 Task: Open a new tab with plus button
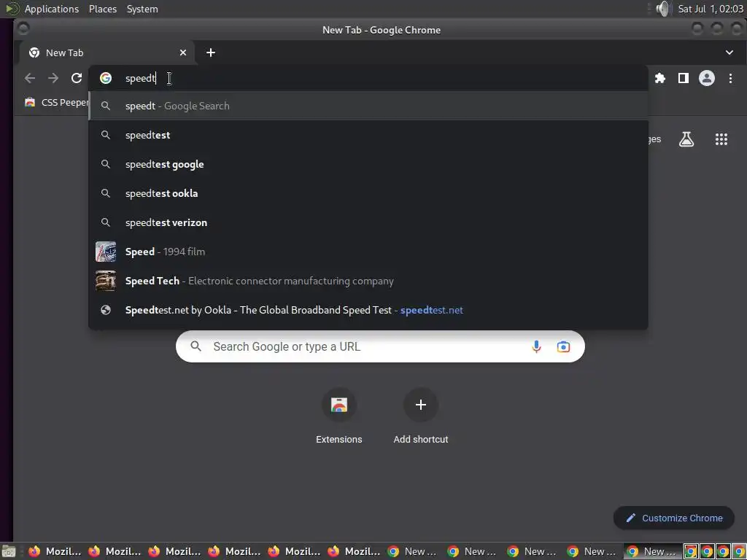pos(211,52)
